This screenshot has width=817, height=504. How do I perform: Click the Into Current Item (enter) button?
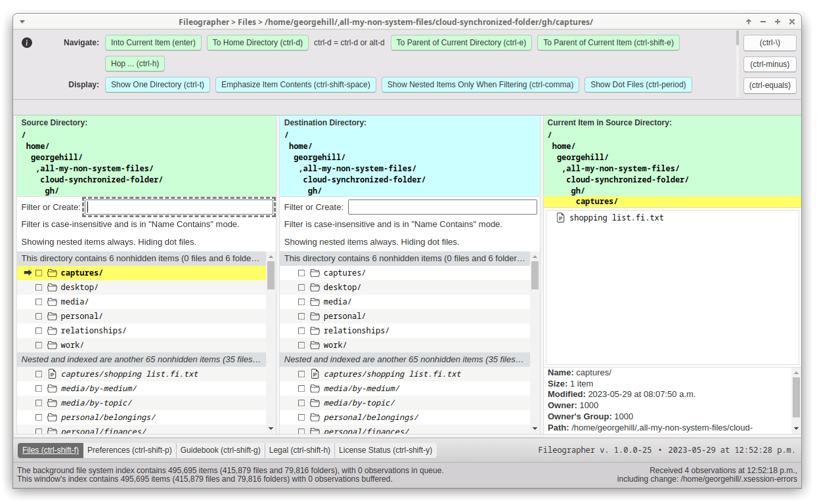pyautogui.click(x=153, y=43)
